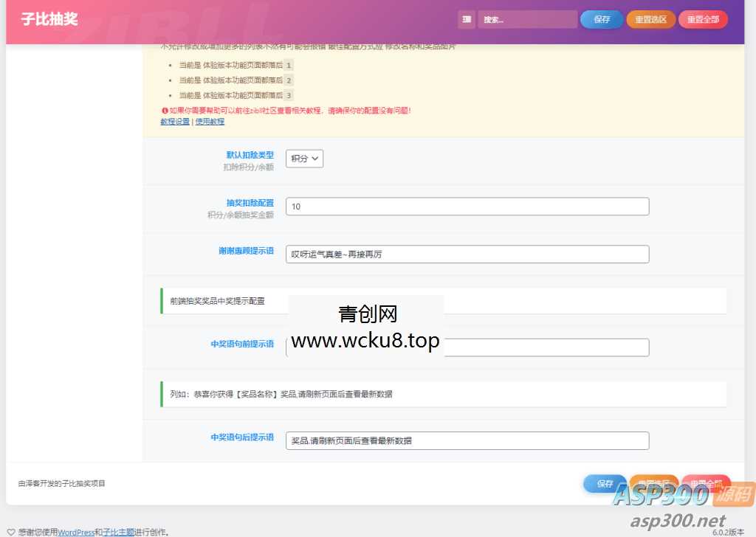
Task: Click the list icon beside the search box
Action: pyautogui.click(x=467, y=19)
